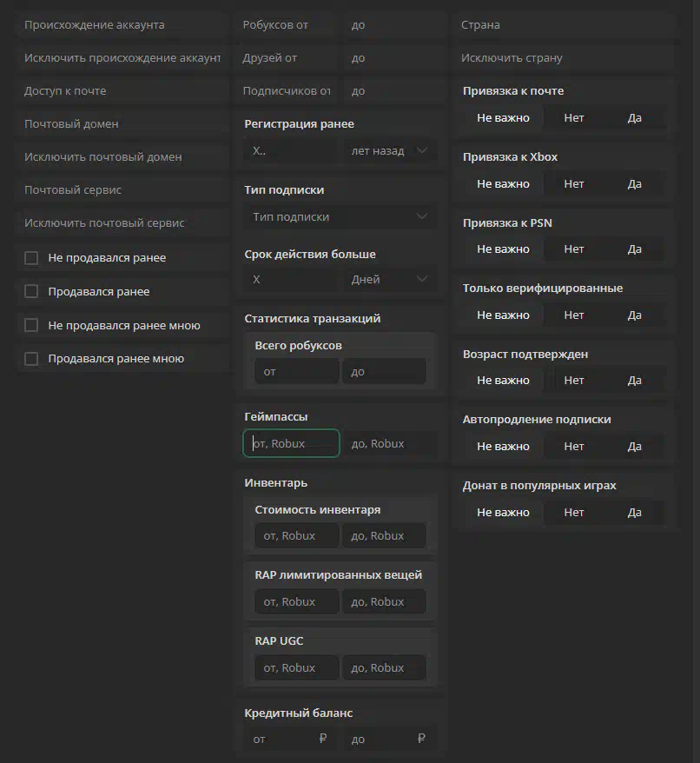Expand the 'Тип подписки' dropdown
700x763 pixels.
point(340,216)
